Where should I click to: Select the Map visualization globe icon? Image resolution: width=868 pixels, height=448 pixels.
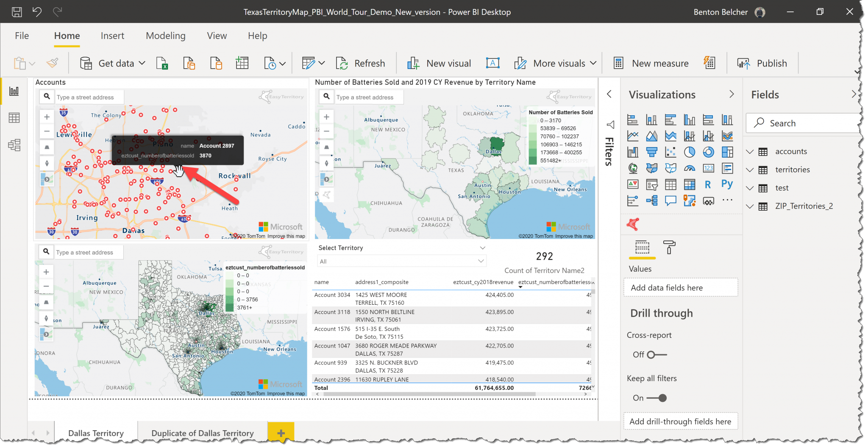(x=633, y=168)
